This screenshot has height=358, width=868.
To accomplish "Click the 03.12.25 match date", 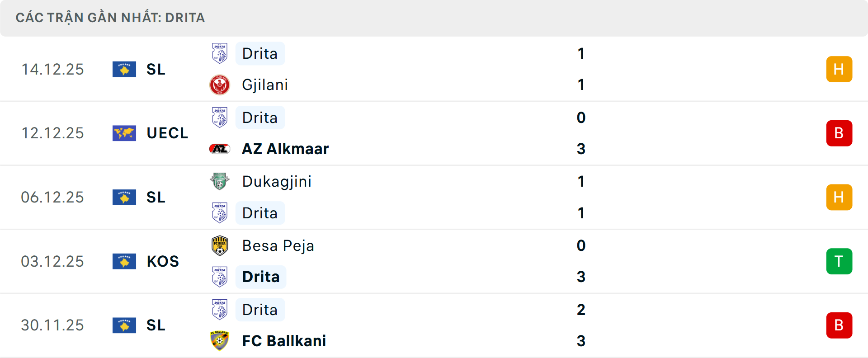I will coord(52,261).
